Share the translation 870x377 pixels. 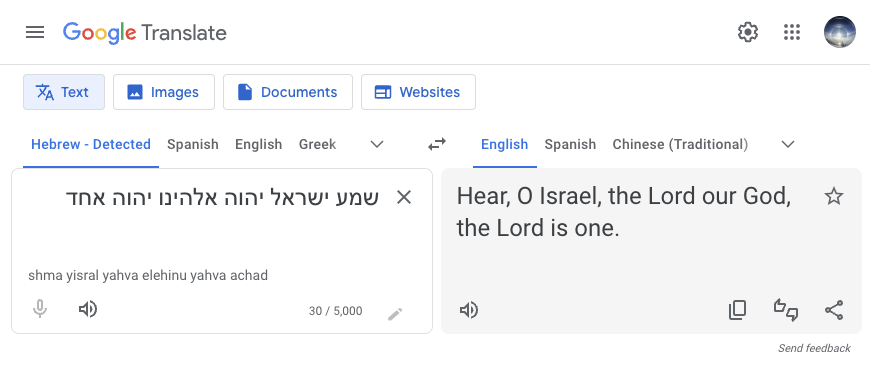tap(834, 310)
